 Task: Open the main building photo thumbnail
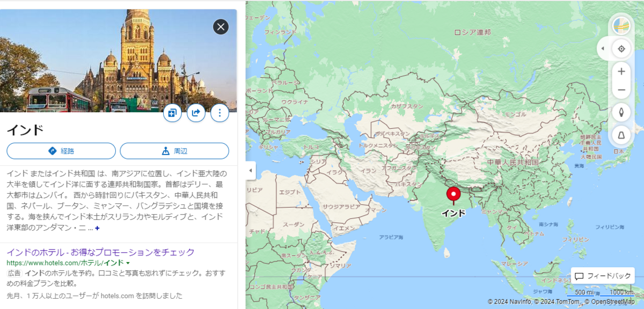pos(118,61)
